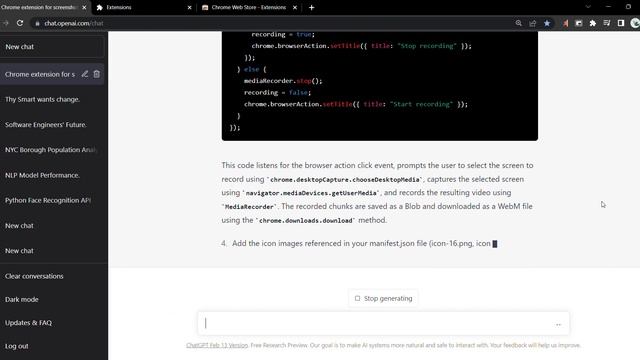Open NYC Borough Population conversation
The width and height of the screenshot is (640, 360).
pyautogui.click(x=52, y=150)
